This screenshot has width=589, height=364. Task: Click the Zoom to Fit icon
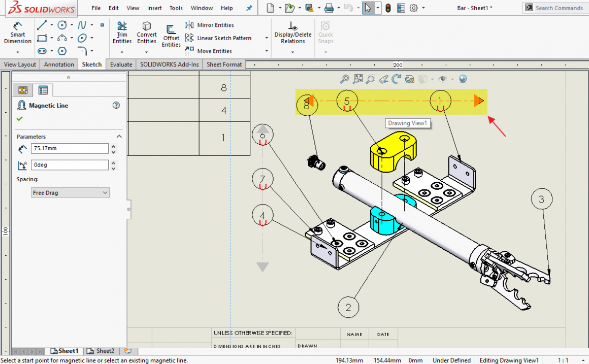(358, 79)
